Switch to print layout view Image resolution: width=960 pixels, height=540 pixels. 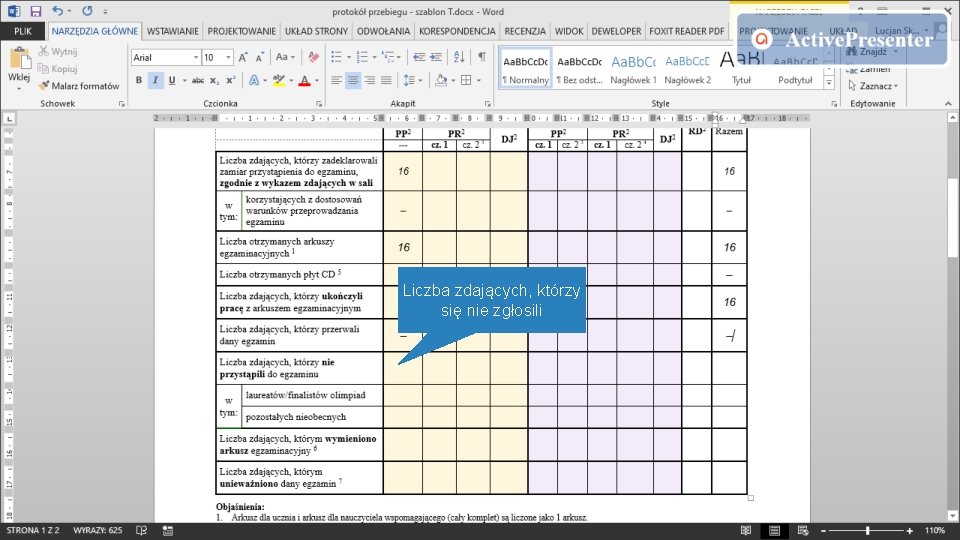[x=774, y=531]
